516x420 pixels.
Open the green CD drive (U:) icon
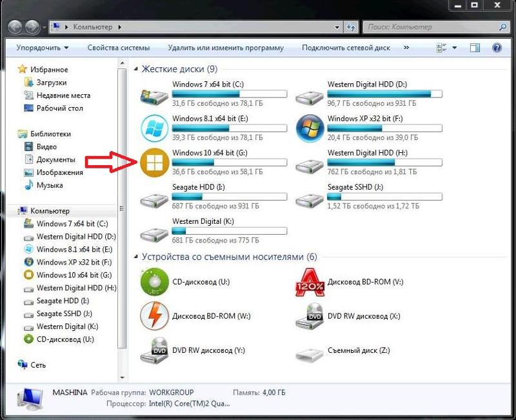point(154,281)
